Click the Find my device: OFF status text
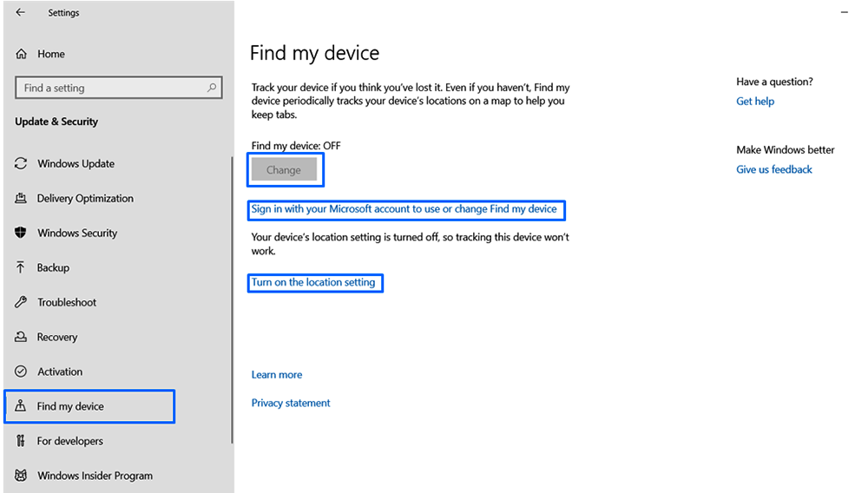868x493 pixels. 296,146
